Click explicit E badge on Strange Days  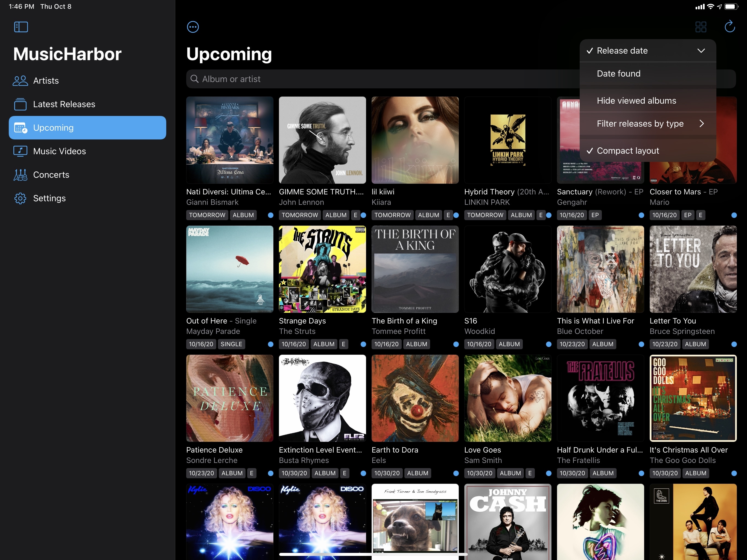tap(343, 344)
